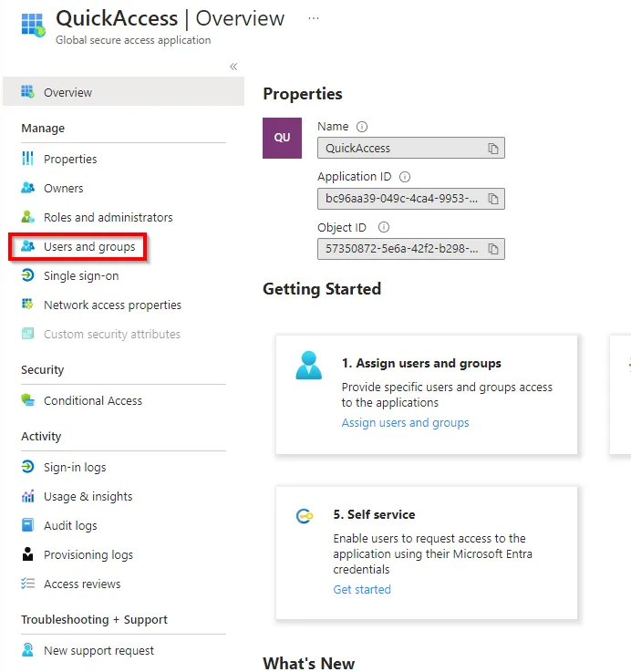The height and width of the screenshot is (672, 631).
Task: Click the Conditional Access shield icon
Action: click(28, 400)
